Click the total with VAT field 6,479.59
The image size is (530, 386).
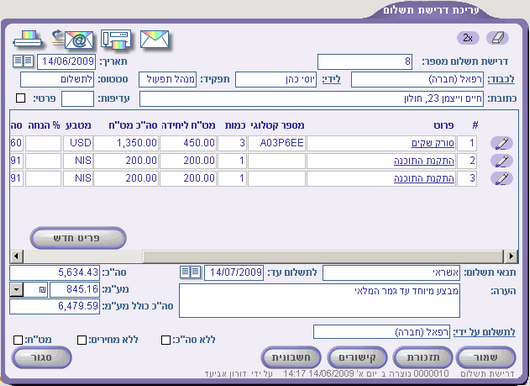tap(54, 307)
